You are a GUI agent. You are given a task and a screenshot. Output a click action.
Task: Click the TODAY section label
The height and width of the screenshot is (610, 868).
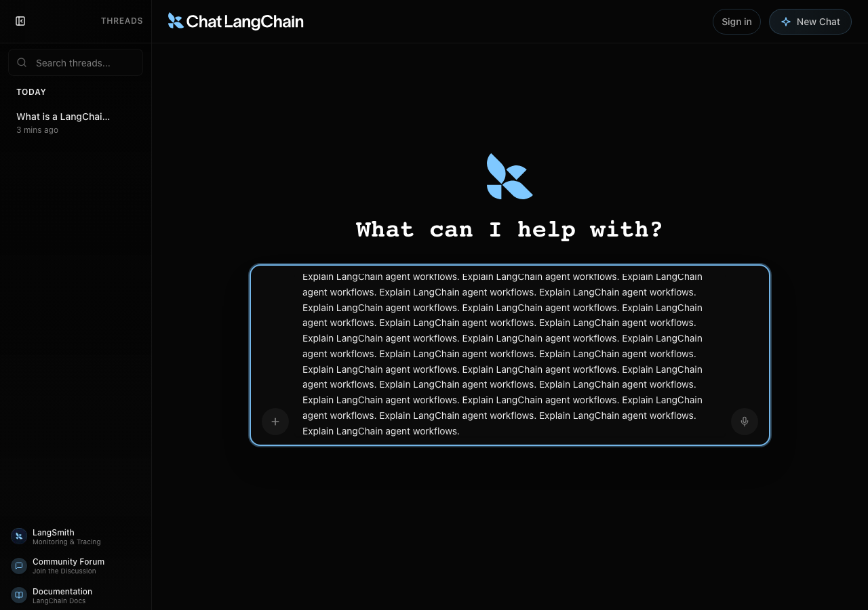pos(31,92)
